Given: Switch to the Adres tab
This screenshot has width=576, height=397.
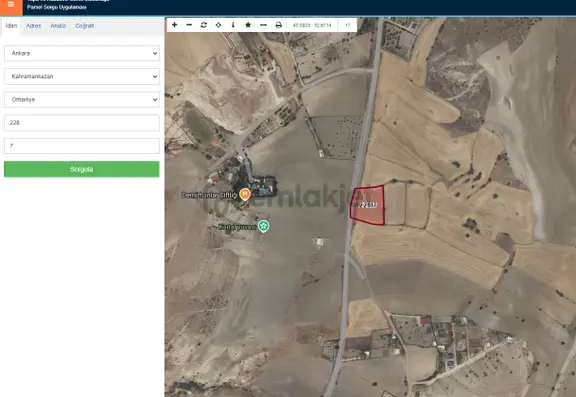Looking at the screenshot, I should [x=33, y=26].
